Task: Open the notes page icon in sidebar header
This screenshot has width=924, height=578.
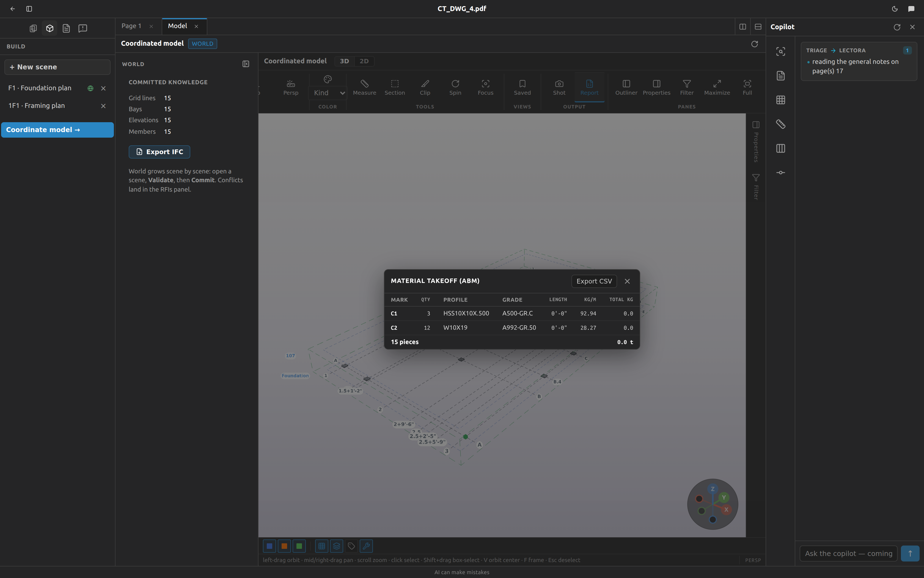Action: click(67, 28)
